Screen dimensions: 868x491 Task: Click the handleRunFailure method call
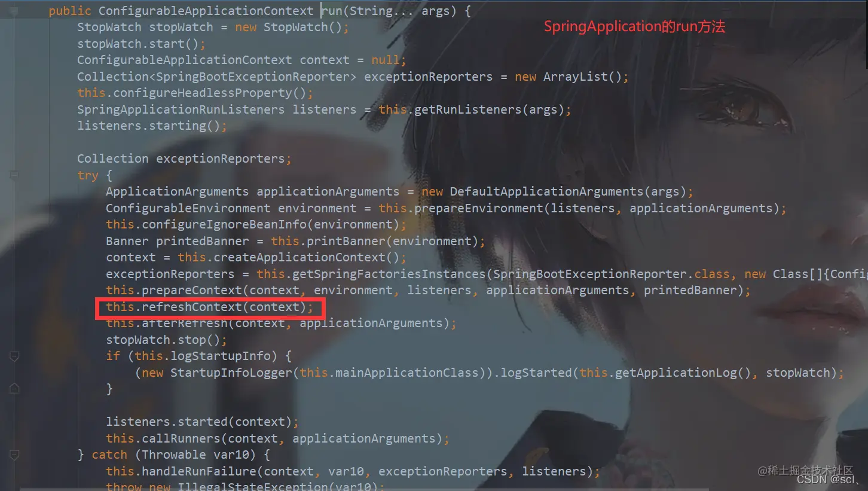click(x=199, y=471)
